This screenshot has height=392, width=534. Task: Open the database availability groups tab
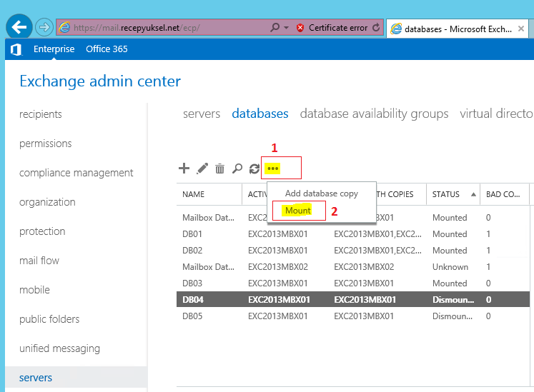tap(374, 114)
